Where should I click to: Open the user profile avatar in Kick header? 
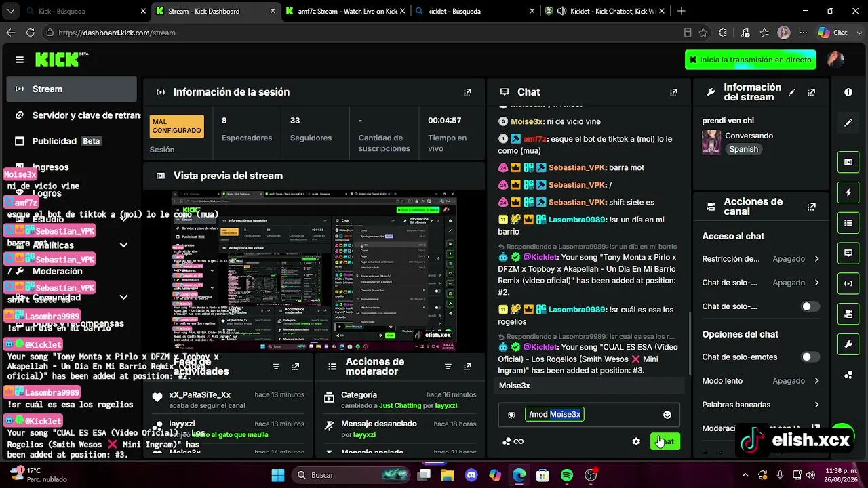pyautogui.click(x=835, y=60)
